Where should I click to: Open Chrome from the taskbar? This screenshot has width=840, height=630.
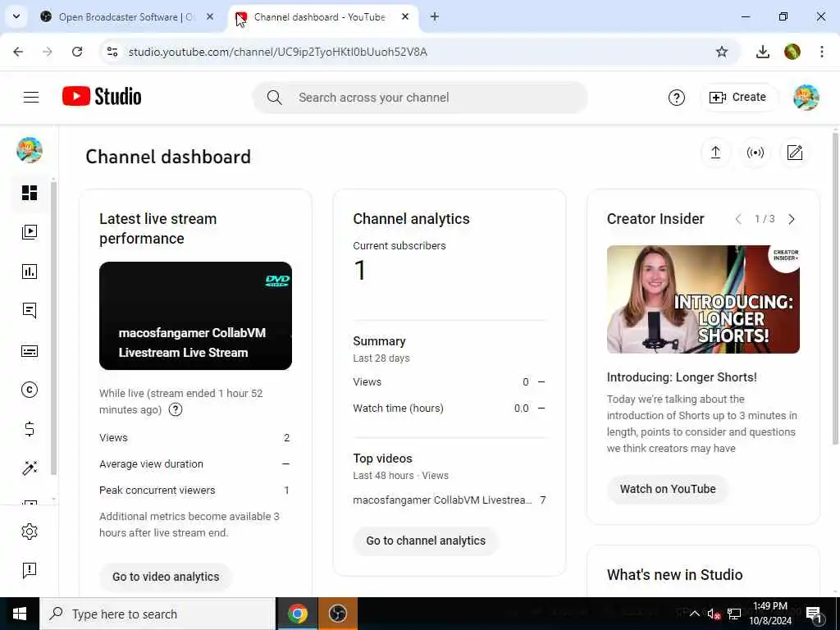coord(297,614)
